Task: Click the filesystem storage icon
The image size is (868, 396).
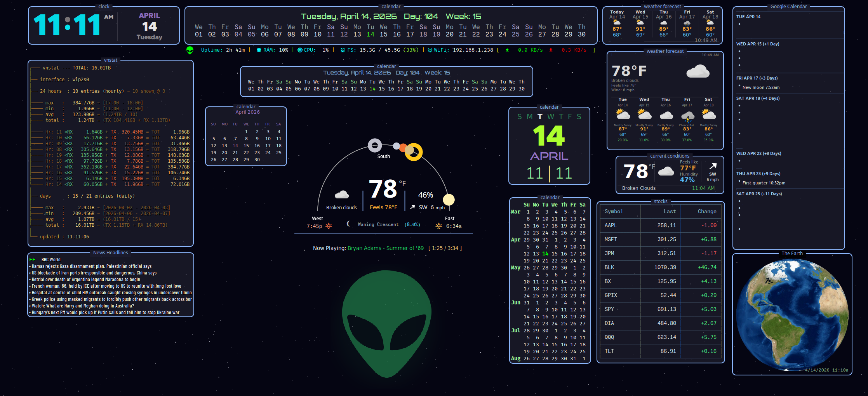Action: (x=342, y=50)
